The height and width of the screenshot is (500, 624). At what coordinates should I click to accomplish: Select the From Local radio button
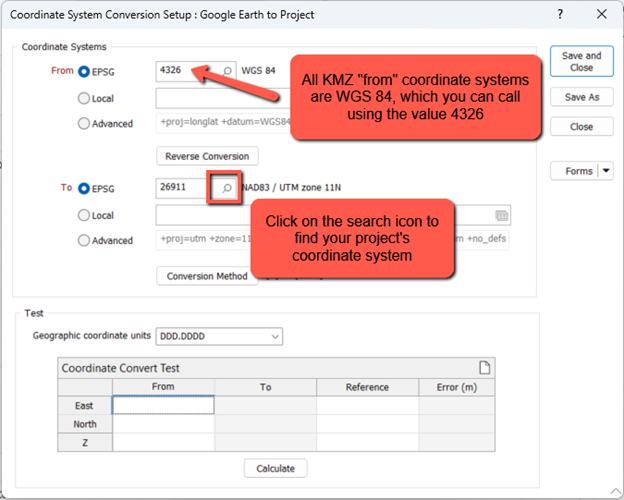(x=84, y=98)
